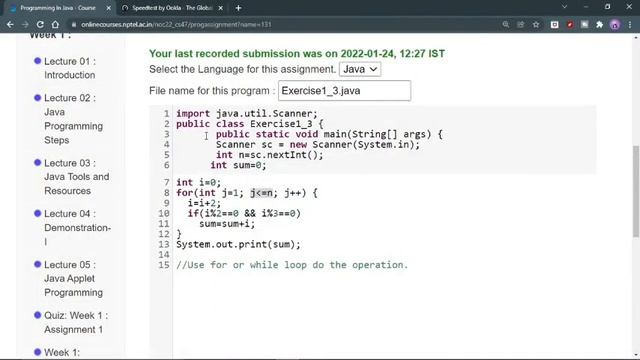
Task: Click the public class Exercise1_3 line
Action: (x=249, y=124)
